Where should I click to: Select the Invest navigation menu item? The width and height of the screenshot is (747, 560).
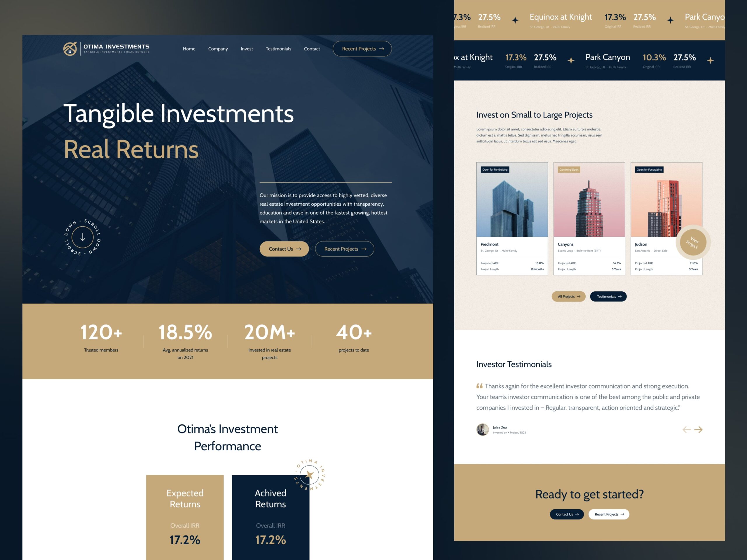246,49
